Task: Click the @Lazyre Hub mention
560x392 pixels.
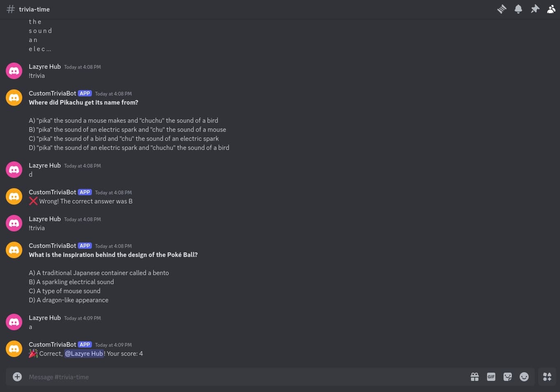Action: 84,353
